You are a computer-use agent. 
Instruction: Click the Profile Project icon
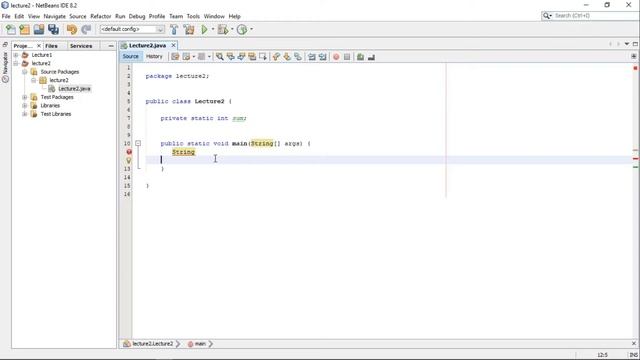pyautogui.click(x=242, y=29)
